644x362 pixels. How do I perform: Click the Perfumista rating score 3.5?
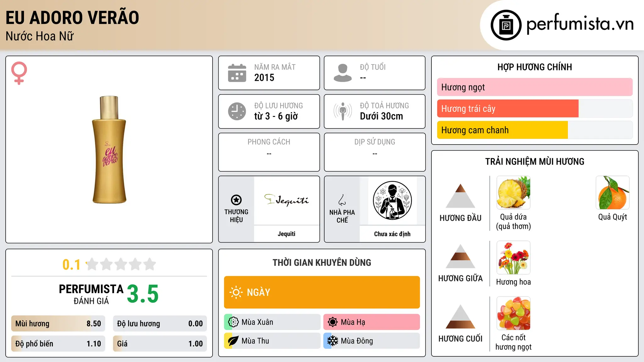(143, 294)
